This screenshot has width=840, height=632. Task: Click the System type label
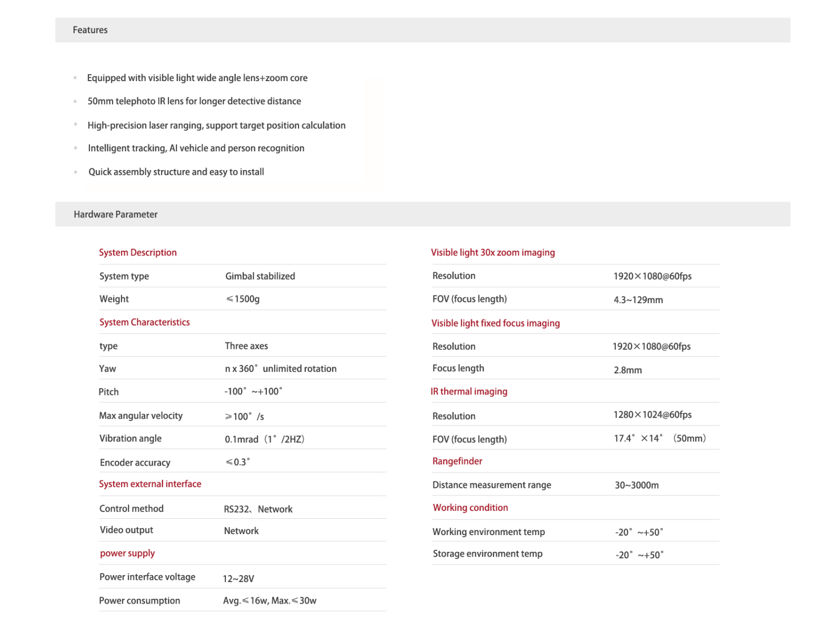coord(124,276)
